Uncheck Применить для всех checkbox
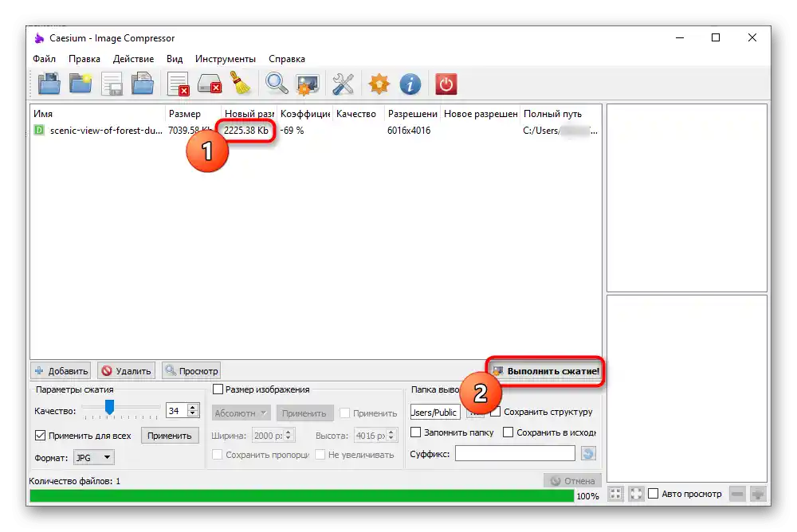Screen dimensions: 797x532 click(x=40, y=436)
